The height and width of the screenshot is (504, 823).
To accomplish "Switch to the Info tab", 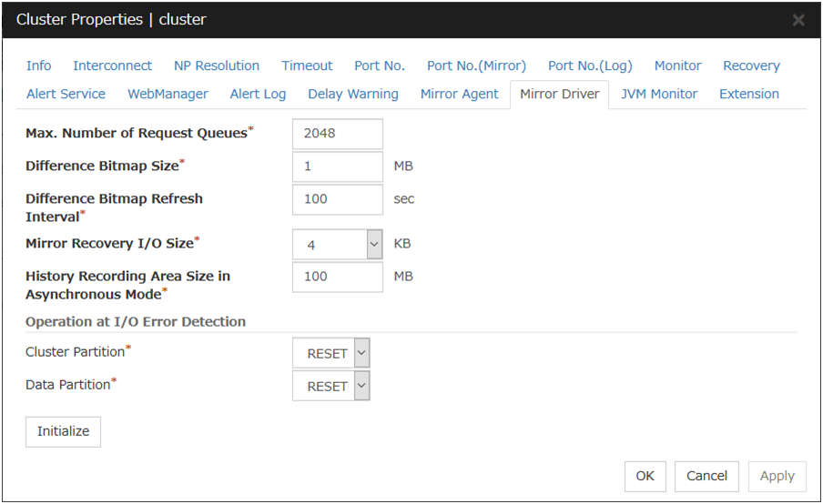I will pos(39,66).
